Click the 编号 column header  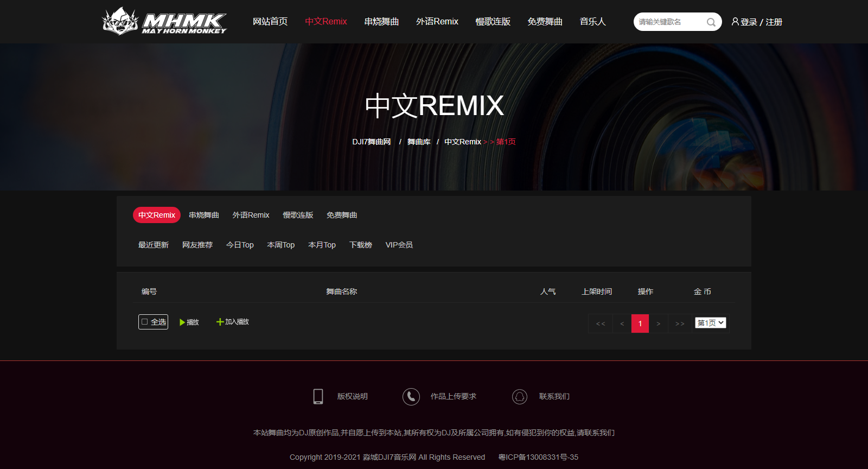(x=149, y=291)
